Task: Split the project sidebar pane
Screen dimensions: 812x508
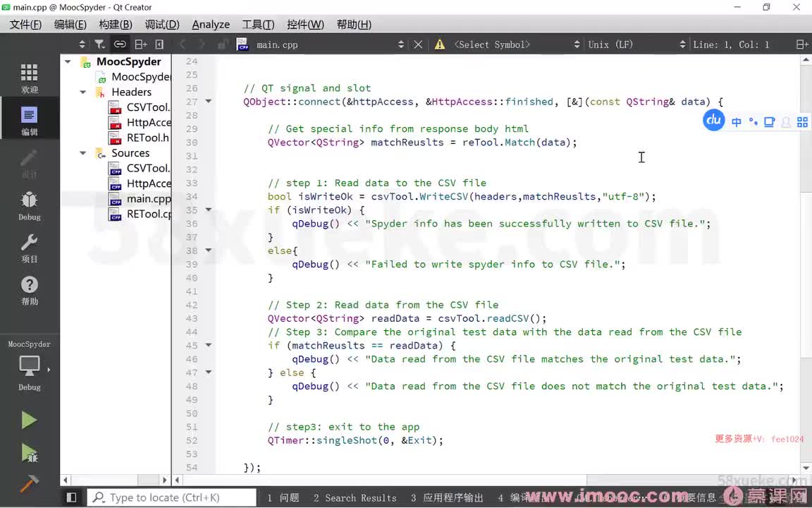Action: click(140, 44)
